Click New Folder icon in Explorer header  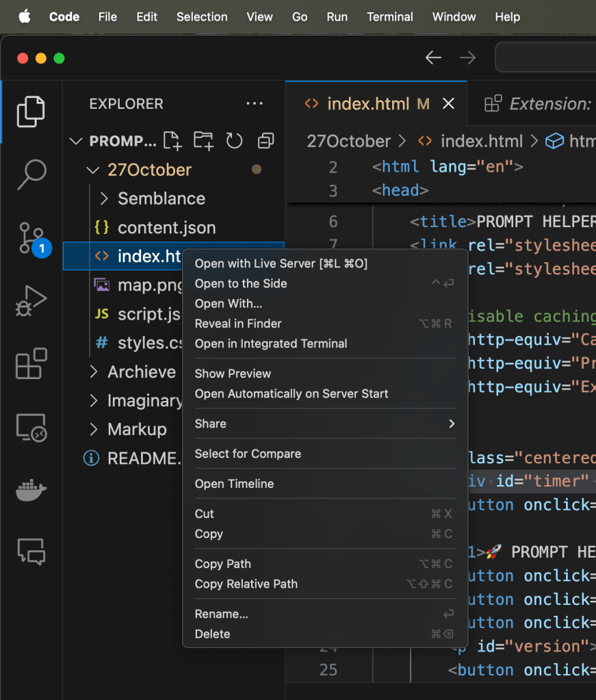tap(203, 141)
